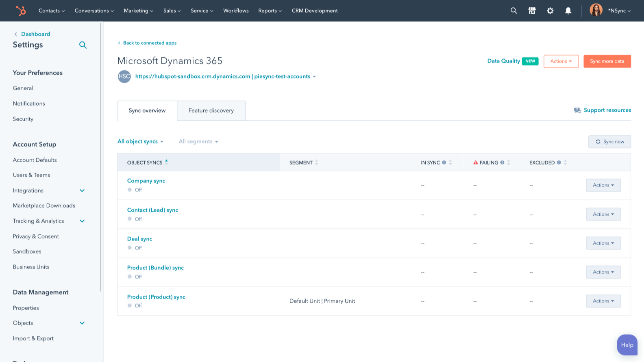Open the Marketplace storefront icon
This screenshot has width=644, height=362.
click(x=532, y=11)
